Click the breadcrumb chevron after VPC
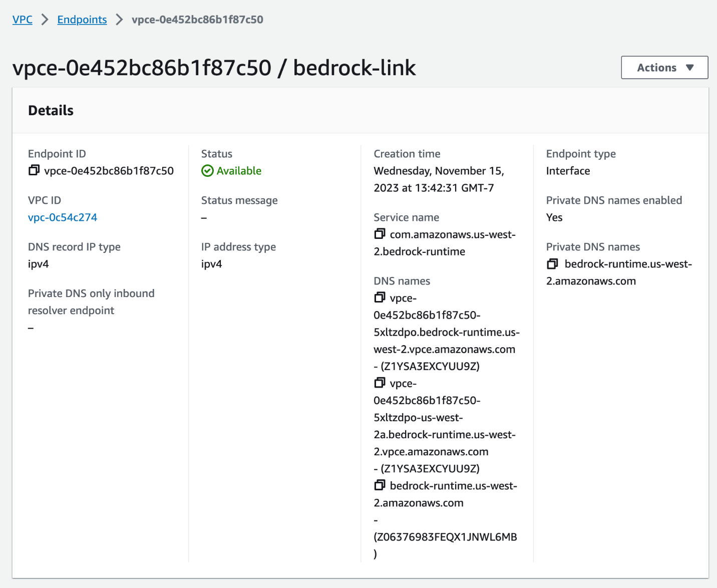The height and width of the screenshot is (588, 717). click(44, 20)
